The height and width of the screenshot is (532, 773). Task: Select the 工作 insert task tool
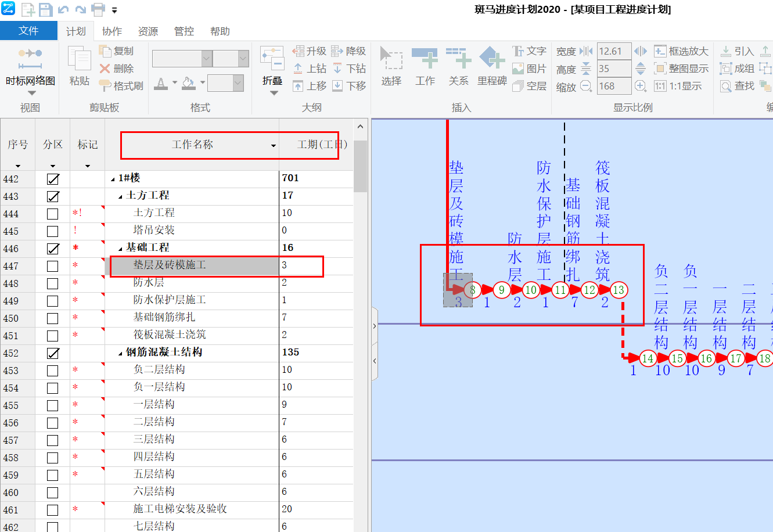pyautogui.click(x=425, y=66)
